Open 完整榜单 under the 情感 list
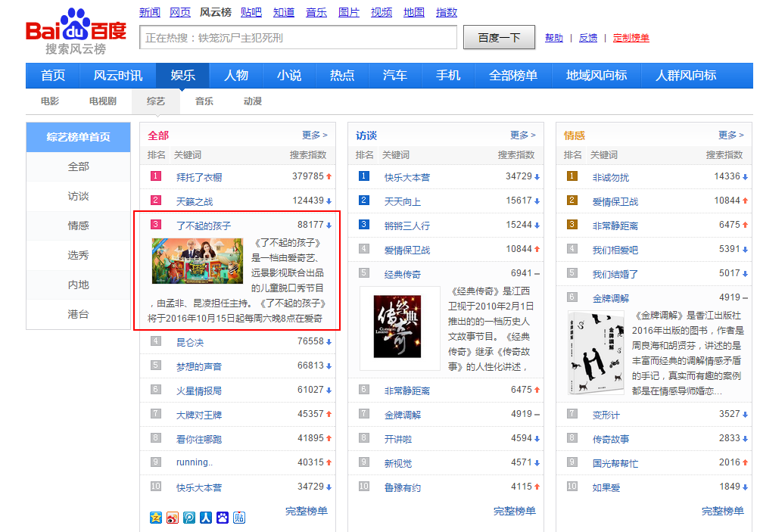Screen dimensions: 760x532 [723, 511]
